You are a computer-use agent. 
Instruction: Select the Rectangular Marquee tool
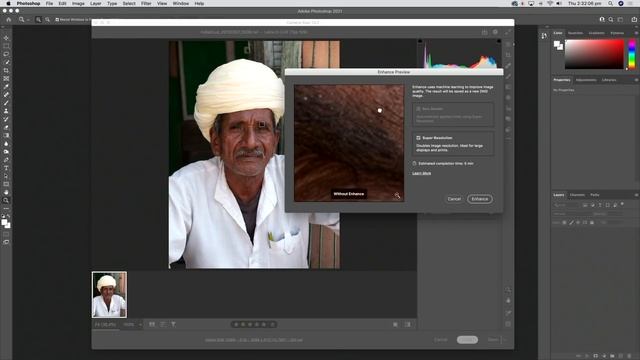coord(6,46)
